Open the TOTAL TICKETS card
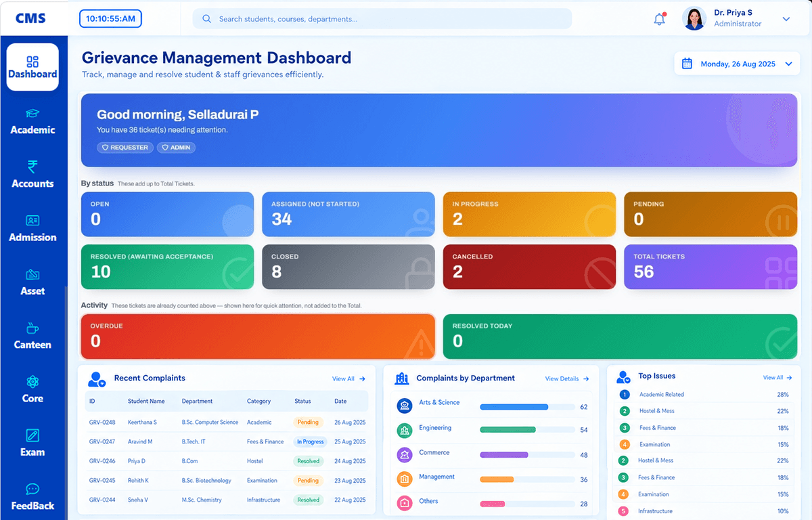The width and height of the screenshot is (812, 520). 710,267
